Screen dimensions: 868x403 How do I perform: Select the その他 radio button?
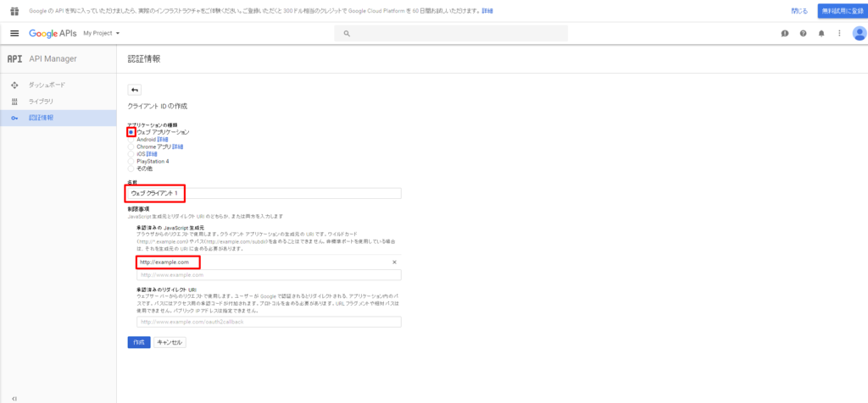131,168
